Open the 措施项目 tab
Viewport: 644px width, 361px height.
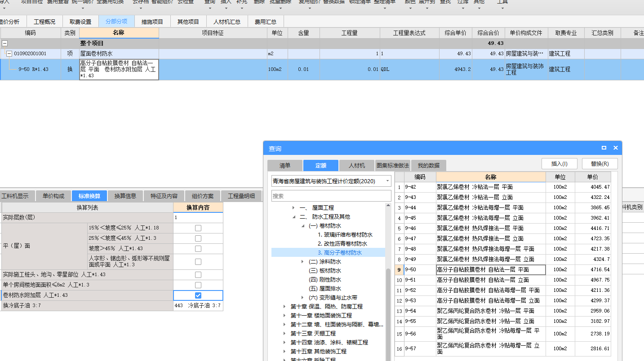152,22
